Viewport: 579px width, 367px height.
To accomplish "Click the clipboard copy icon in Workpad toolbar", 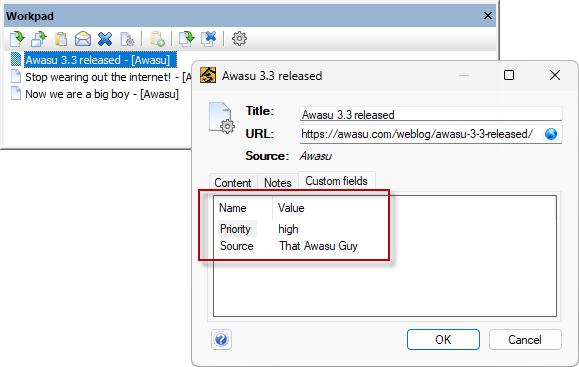I will [x=61, y=38].
